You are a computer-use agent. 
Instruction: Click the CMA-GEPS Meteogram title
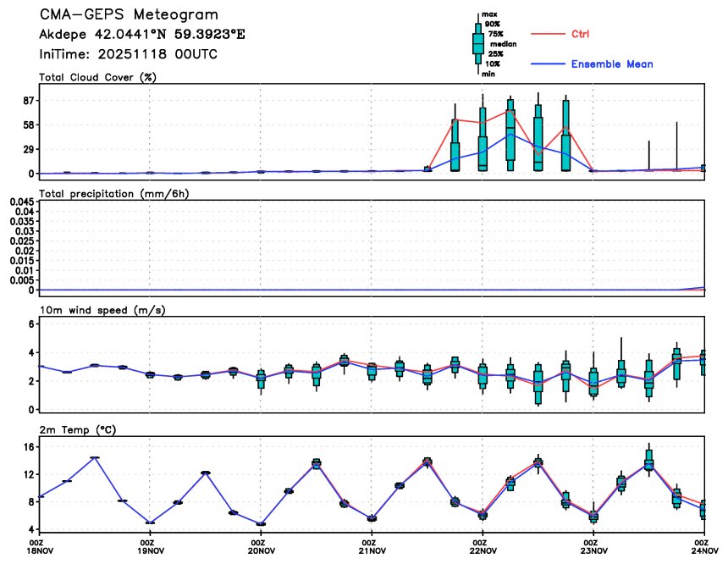click(x=129, y=15)
